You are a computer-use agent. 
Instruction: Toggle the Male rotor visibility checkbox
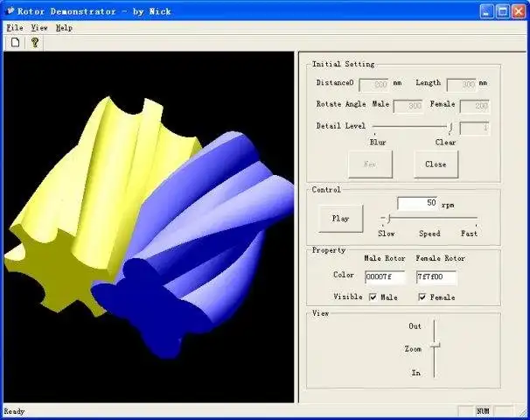coord(373,297)
